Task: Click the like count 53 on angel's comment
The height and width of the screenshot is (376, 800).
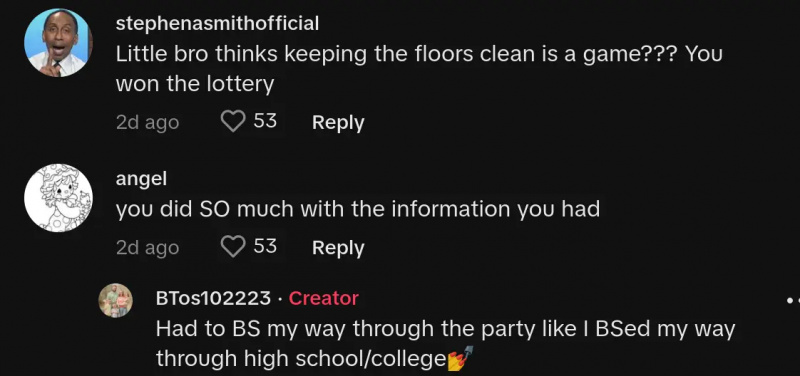Action: [265, 246]
